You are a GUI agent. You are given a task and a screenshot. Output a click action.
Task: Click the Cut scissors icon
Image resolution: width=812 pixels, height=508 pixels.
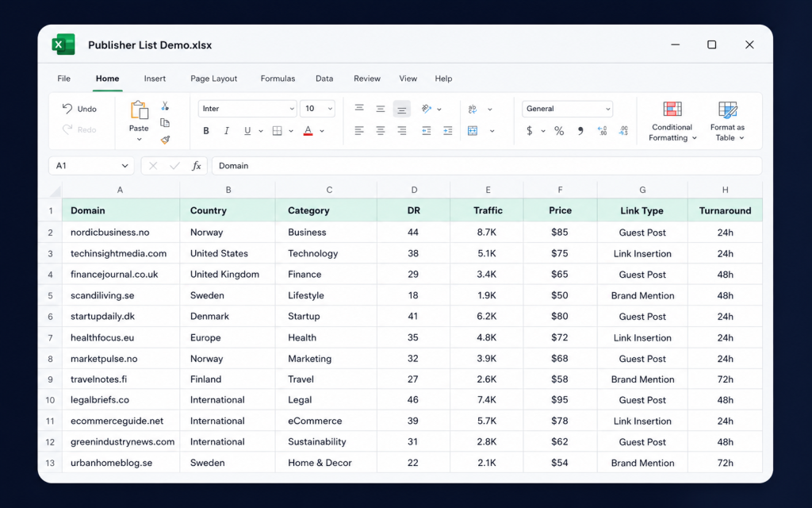point(165,106)
